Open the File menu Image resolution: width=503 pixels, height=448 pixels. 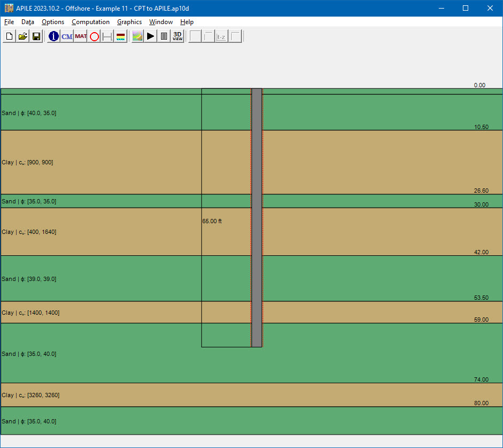(x=9, y=22)
